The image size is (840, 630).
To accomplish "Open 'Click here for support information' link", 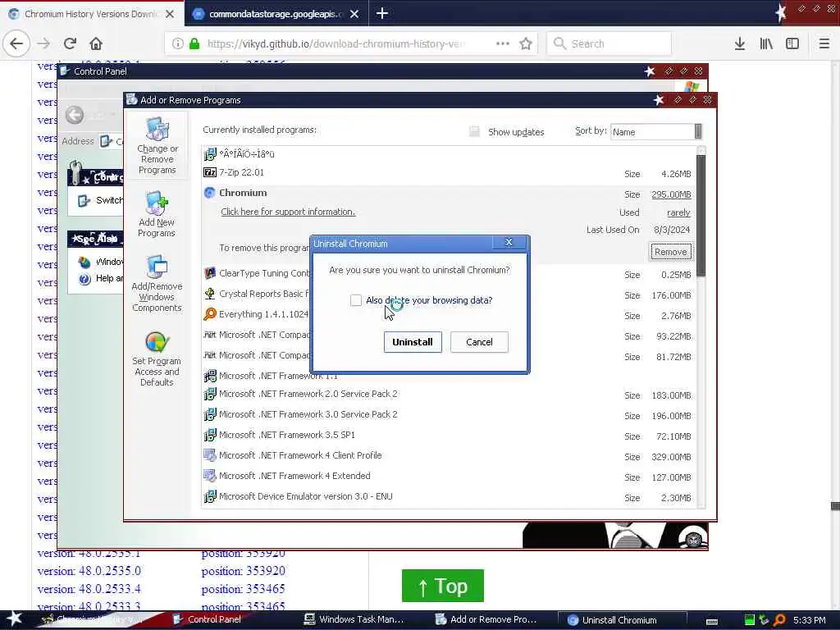I will click(288, 212).
